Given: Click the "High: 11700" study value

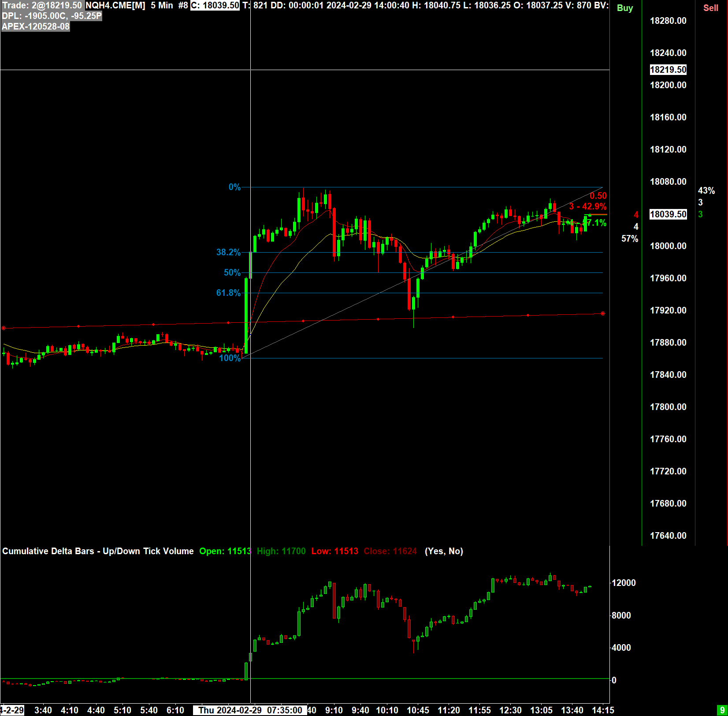Looking at the screenshot, I should (281, 551).
